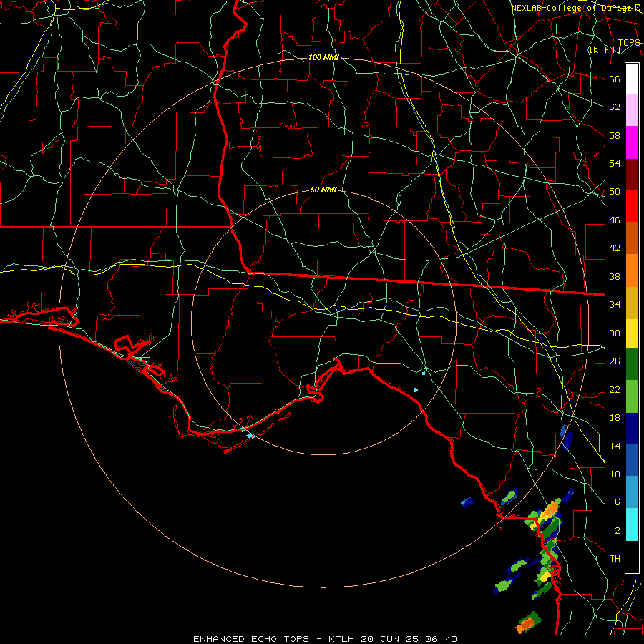Click the 46 value on the legend scale
The height and width of the screenshot is (644, 644).
pyautogui.click(x=615, y=220)
